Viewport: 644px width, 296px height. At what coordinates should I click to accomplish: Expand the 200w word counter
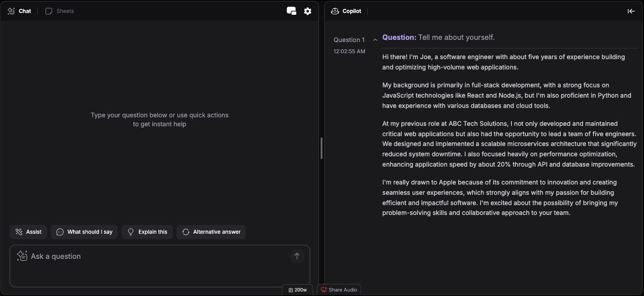tap(297, 290)
